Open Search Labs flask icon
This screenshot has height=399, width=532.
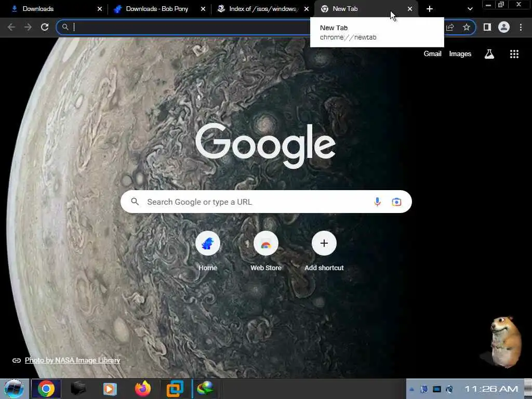(x=489, y=54)
